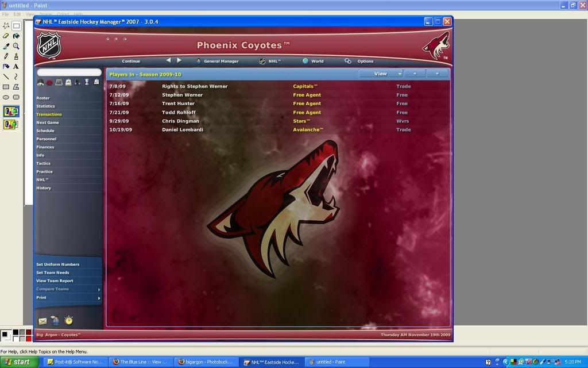The height and width of the screenshot is (368, 588).
Task: Click Set Team Needs
Action: (53, 273)
